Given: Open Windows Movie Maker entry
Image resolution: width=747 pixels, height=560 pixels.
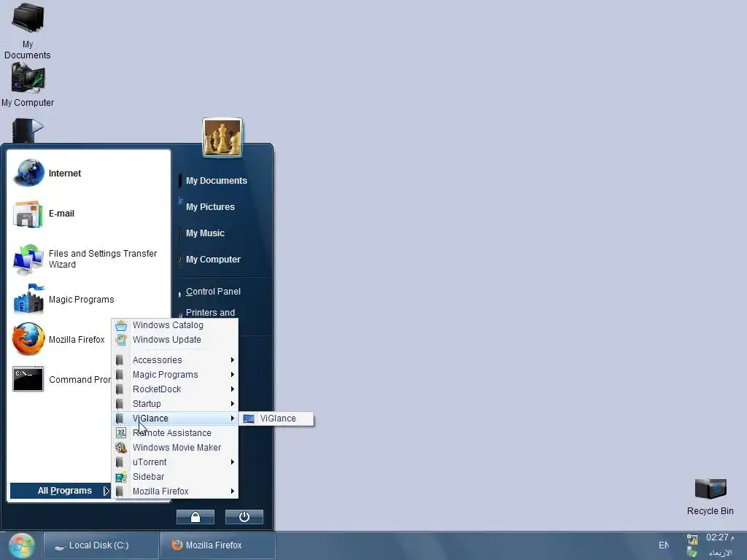Looking at the screenshot, I should pyautogui.click(x=175, y=448).
